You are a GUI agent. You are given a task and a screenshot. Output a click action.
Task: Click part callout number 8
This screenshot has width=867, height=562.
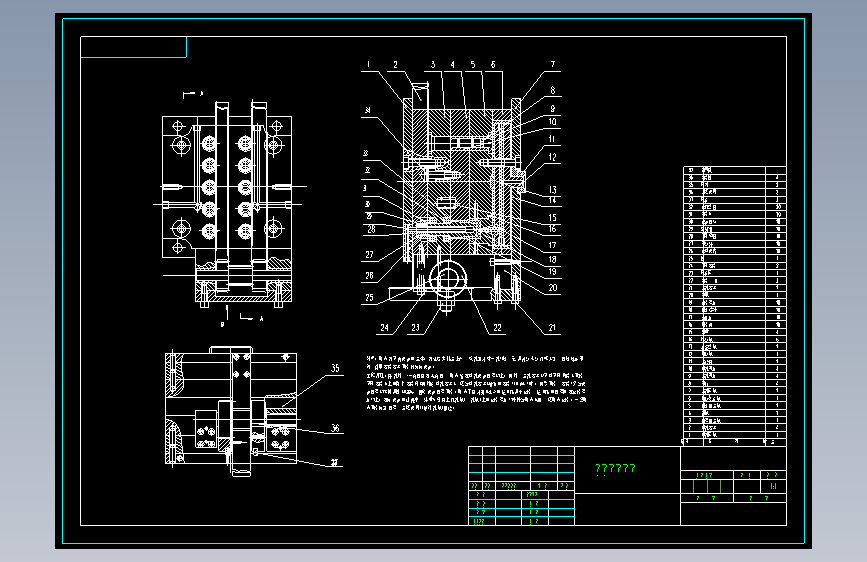[x=552, y=90]
